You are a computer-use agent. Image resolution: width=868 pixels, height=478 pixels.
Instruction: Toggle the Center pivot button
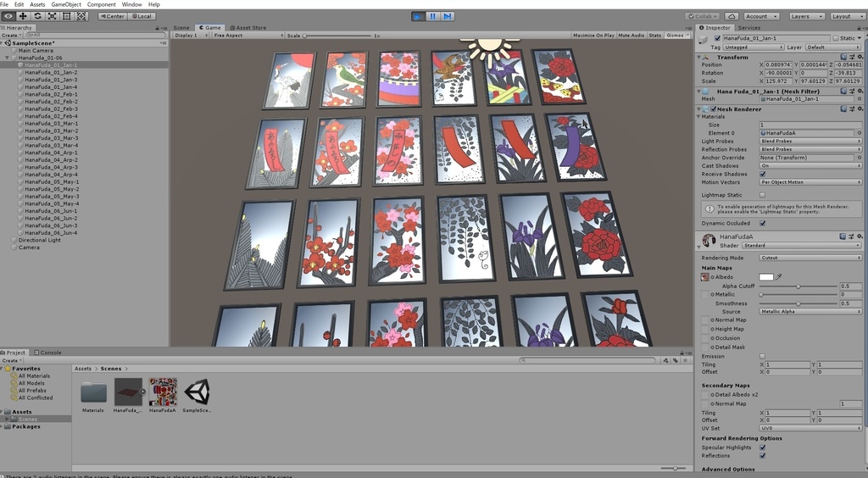(x=113, y=16)
